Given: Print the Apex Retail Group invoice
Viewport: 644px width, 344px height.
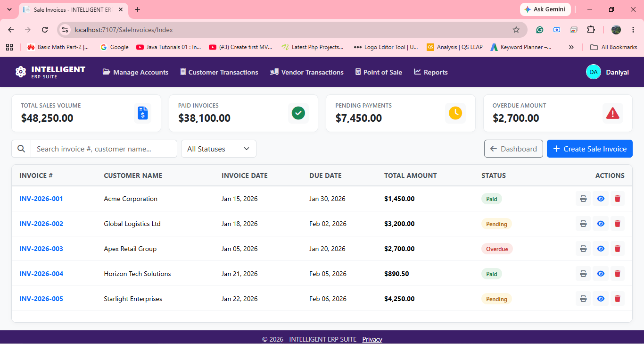Looking at the screenshot, I should [x=583, y=249].
